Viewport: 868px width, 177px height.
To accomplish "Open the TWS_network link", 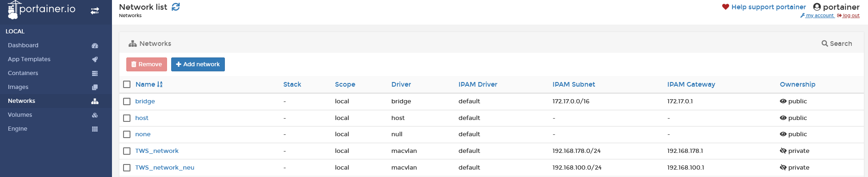I will (157, 151).
